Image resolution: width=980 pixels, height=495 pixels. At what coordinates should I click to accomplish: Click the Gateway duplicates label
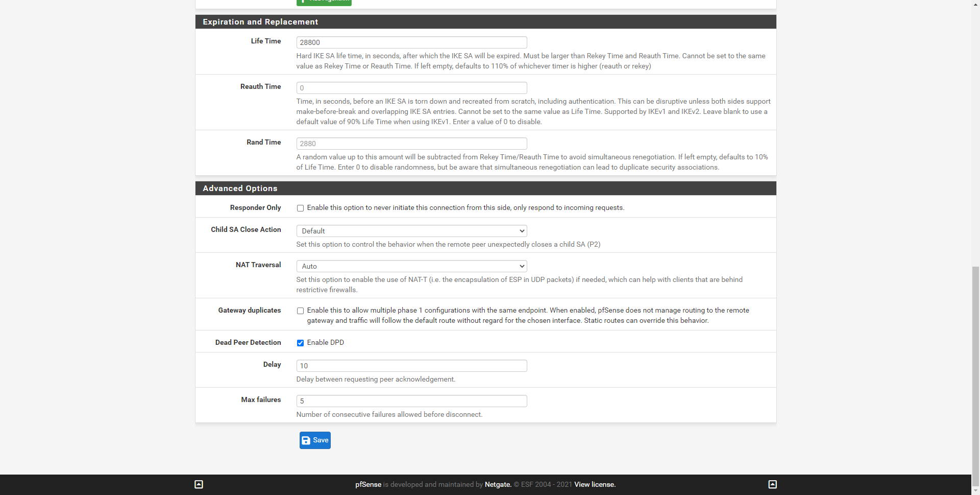pos(250,310)
